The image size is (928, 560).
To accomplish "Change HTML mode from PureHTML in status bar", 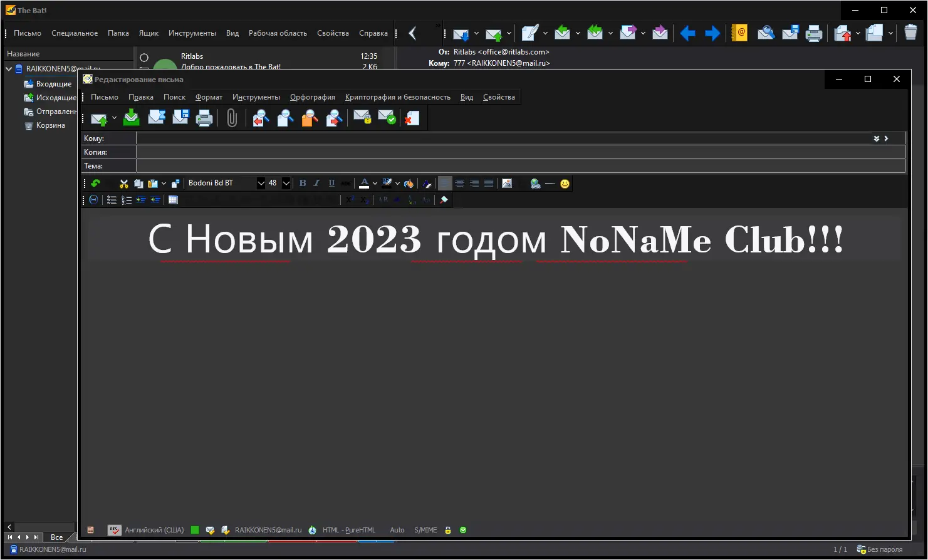I will [349, 529].
